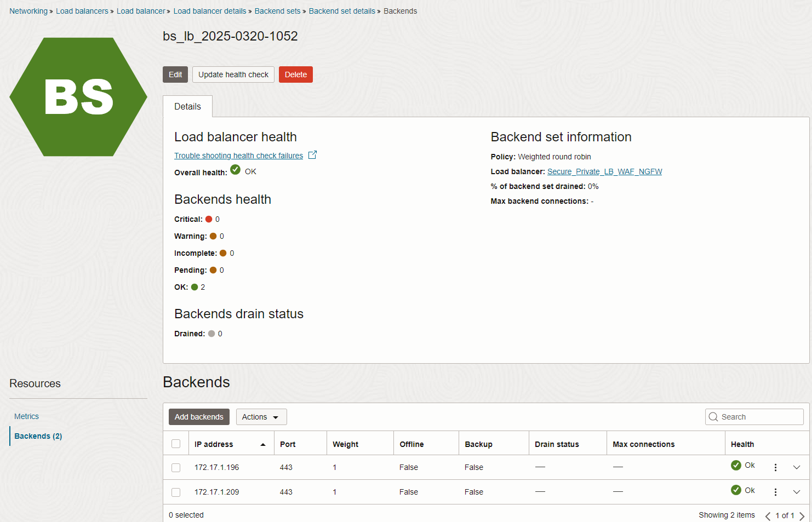
Task: Open the Secure_Private_LB_WAF_NGFW load balancer link
Action: 604,171
